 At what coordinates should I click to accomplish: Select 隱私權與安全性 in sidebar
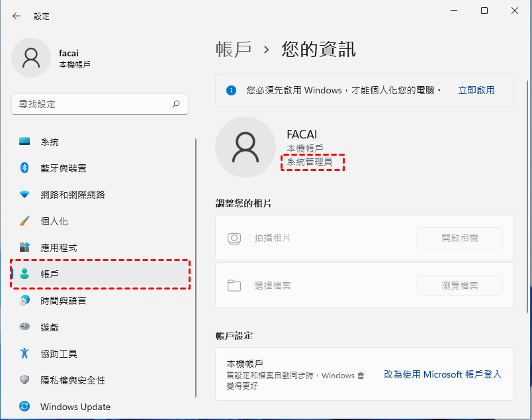(x=100, y=380)
